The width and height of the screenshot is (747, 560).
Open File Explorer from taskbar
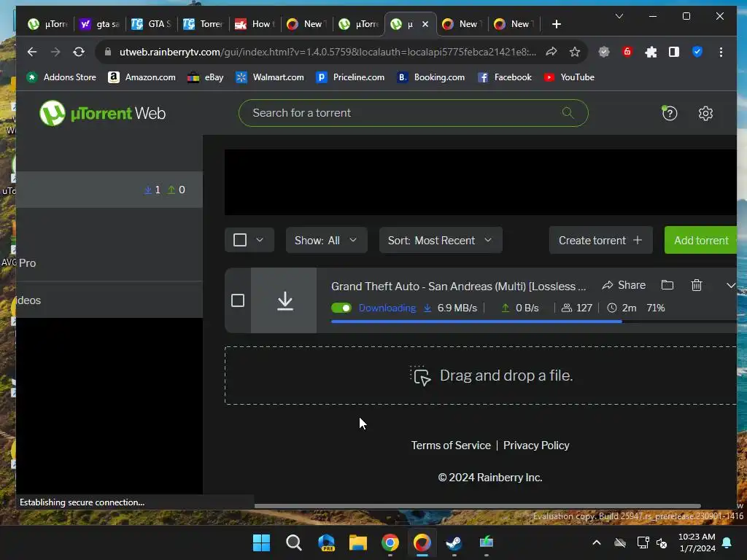(x=357, y=542)
